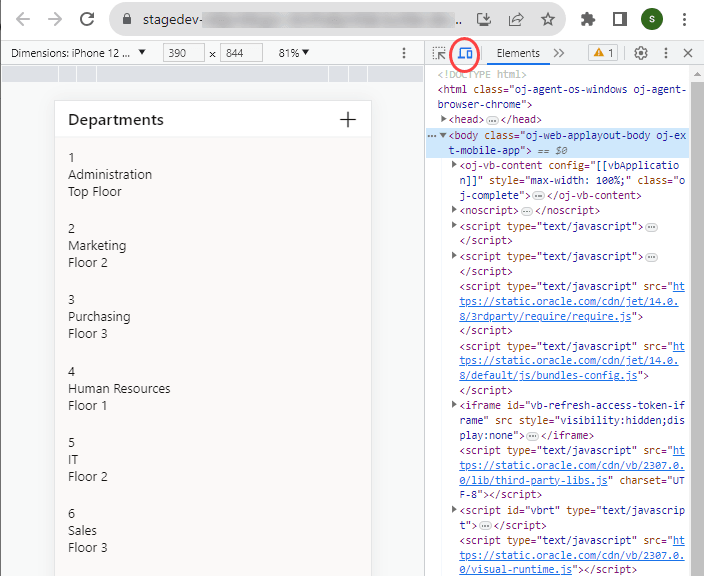The height and width of the screenshot is (576, 704).
Task: Edit viewport height field 844
Action: point(241,53)
